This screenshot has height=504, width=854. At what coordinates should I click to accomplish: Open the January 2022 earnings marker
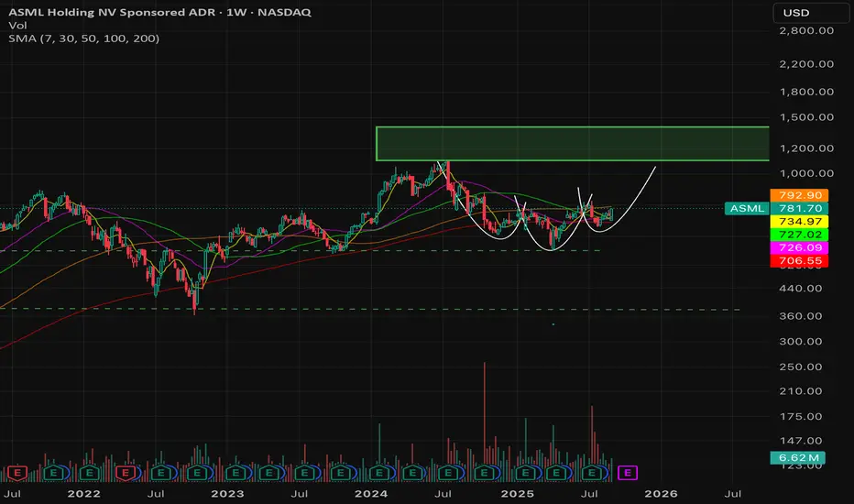click(x=89, y=473)
